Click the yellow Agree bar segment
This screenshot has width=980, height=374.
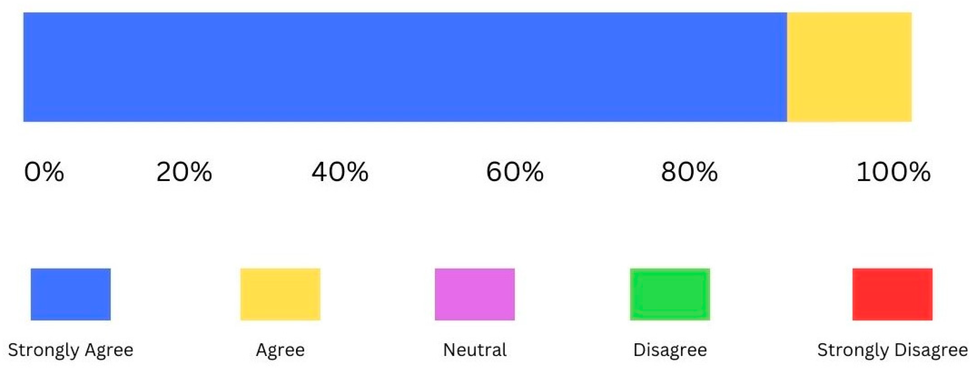(x=849, y=67)
